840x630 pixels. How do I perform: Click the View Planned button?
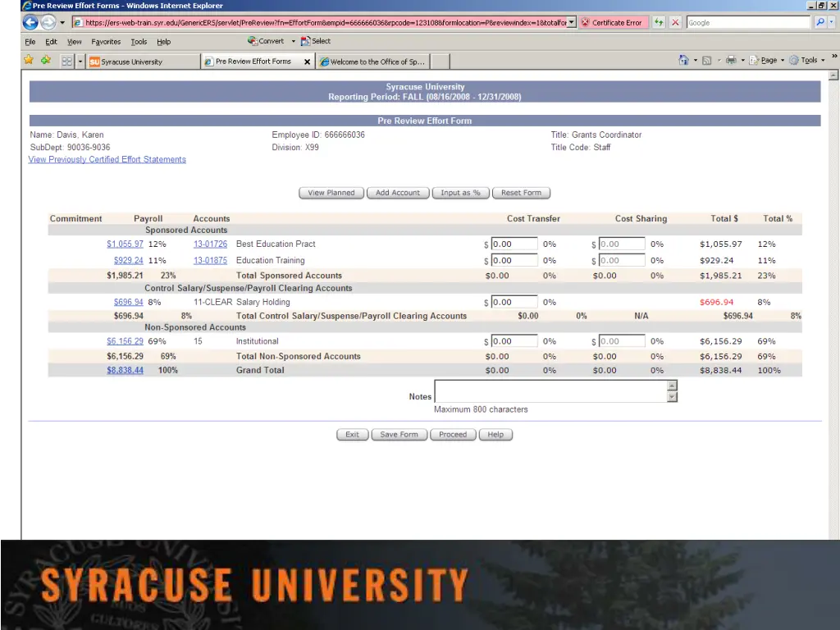tap(331, 193)
